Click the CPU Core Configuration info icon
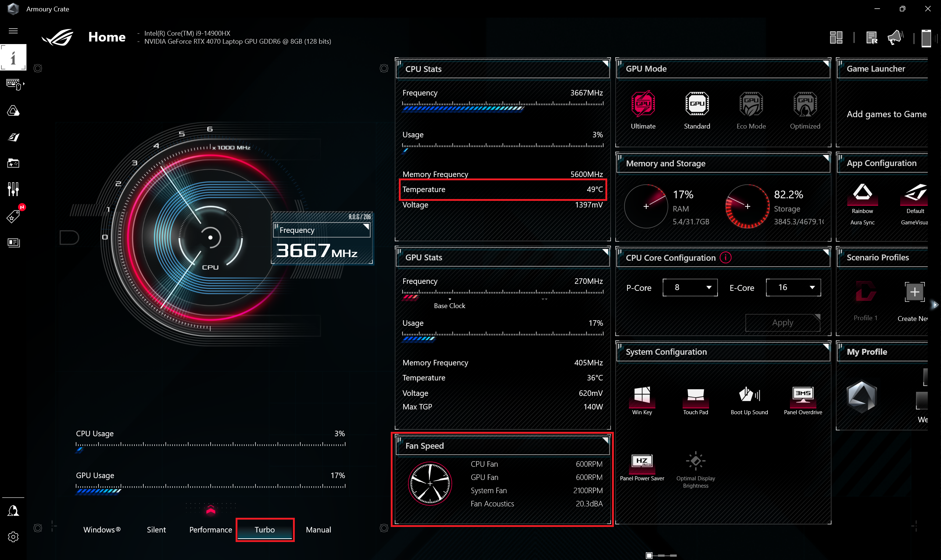Screen dimensions: 941x560 point(726,258)
